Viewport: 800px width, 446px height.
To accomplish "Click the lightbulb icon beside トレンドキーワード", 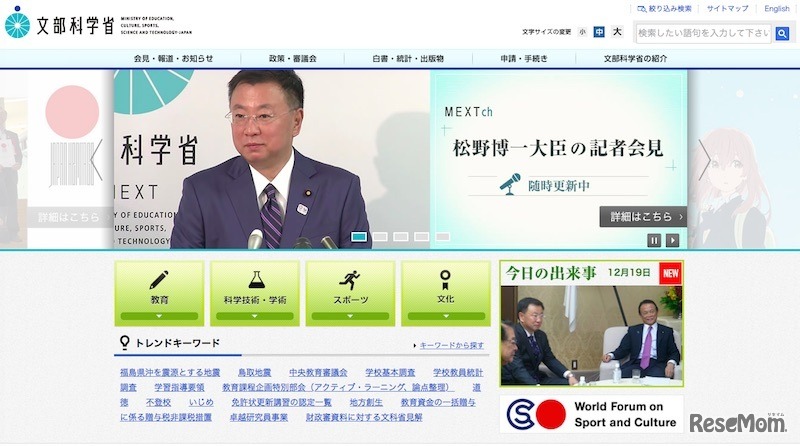I will [124, 342].
